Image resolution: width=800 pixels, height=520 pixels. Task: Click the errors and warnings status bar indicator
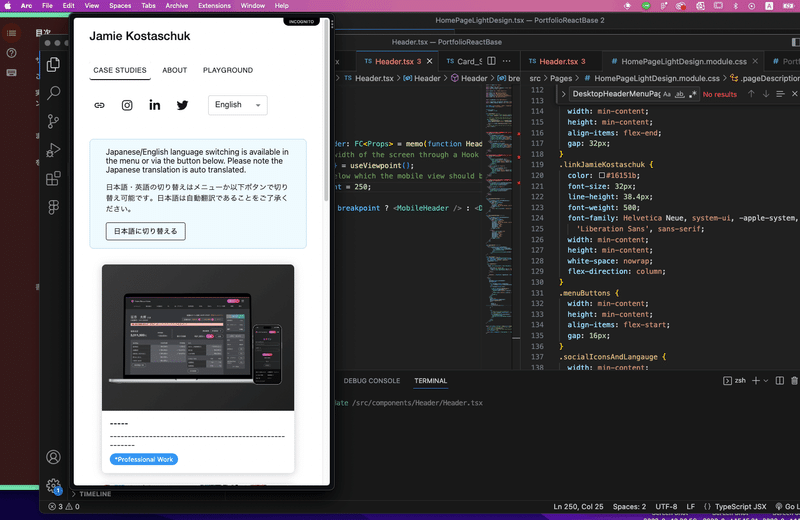(64, 507)
